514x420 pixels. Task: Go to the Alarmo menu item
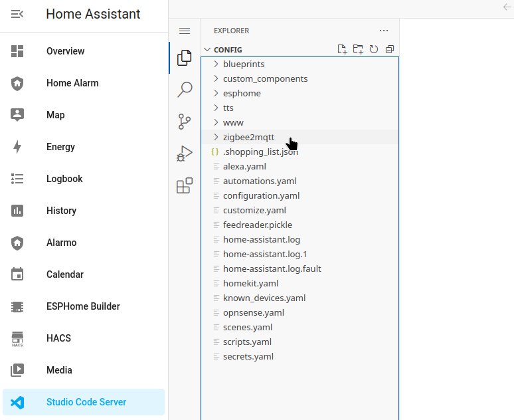point(84,243)
